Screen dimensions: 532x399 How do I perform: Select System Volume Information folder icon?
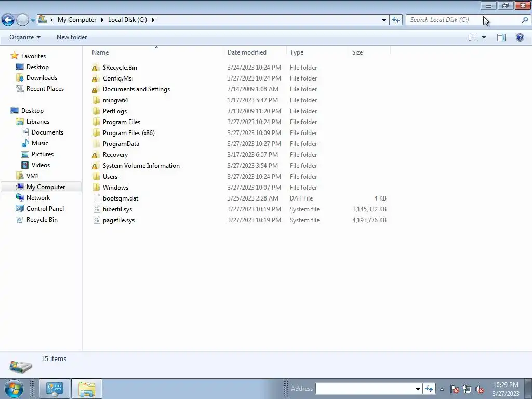click(x=96, y=166)
